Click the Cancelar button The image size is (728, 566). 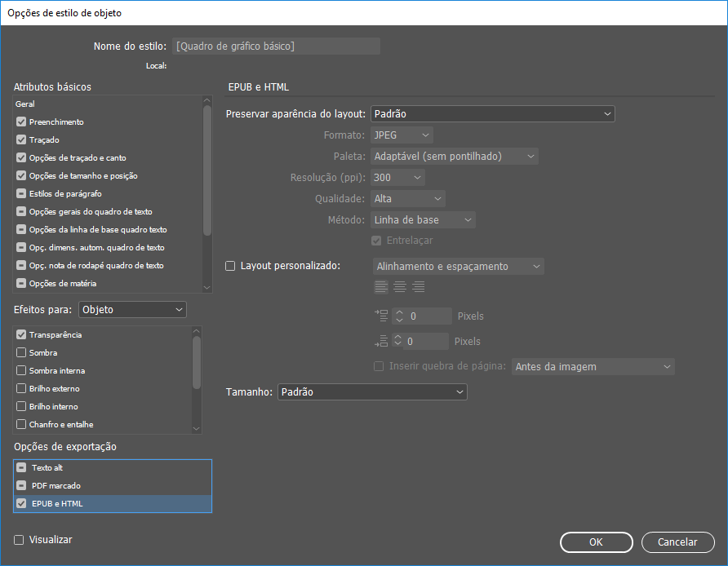point(677,542)
